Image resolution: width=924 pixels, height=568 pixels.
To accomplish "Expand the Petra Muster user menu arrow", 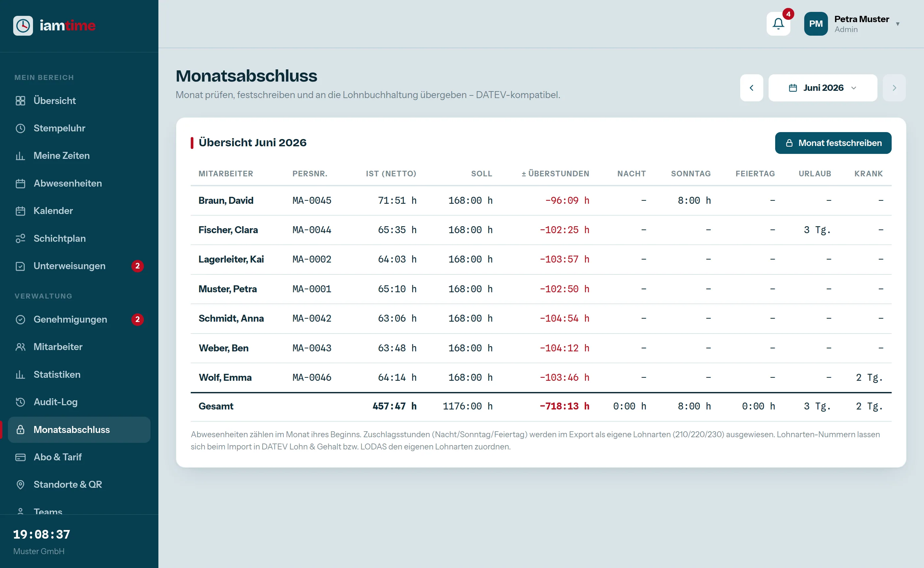I will (898, 24).
